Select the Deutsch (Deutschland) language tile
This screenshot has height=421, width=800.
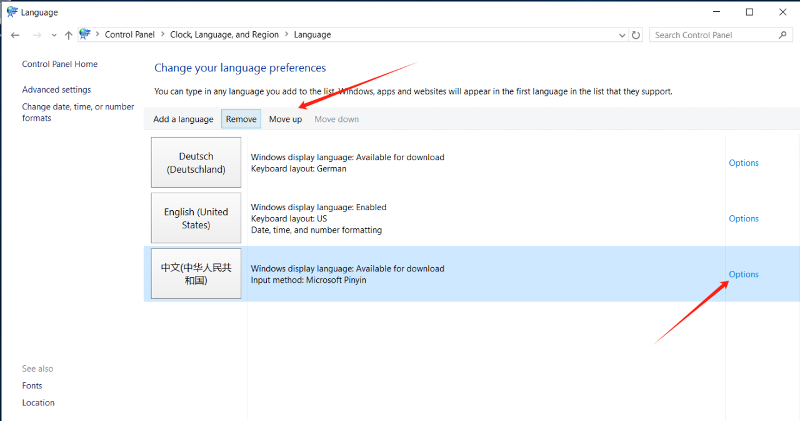tap(196, 162)
